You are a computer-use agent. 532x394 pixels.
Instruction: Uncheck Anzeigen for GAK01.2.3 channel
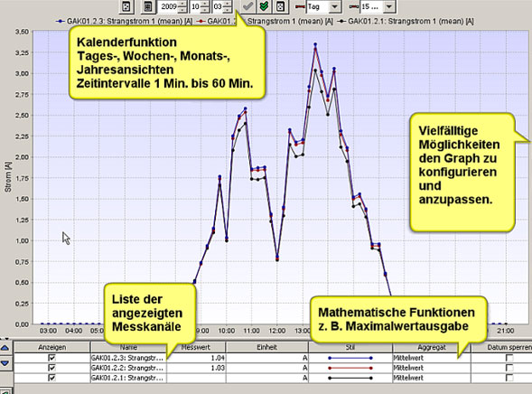point(51,358)
